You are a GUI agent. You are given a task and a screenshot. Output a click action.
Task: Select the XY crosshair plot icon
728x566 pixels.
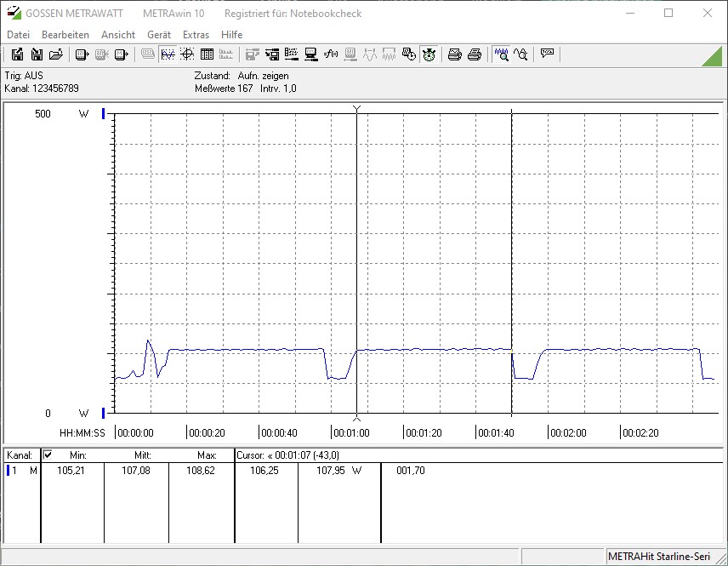tap(187, 54)
